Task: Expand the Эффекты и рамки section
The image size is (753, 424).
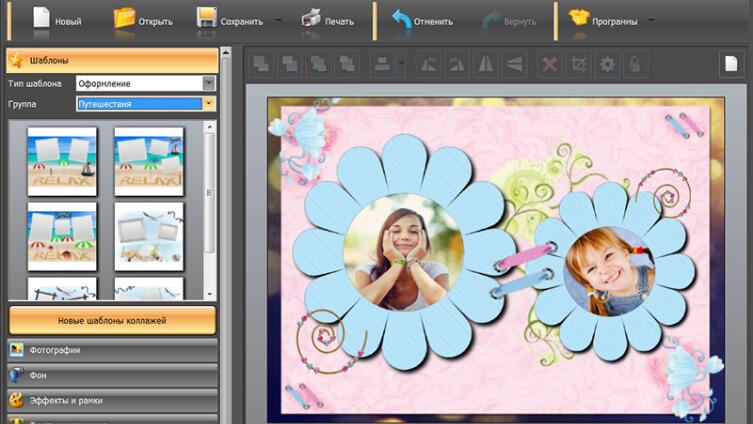Action: coord(110,400)
